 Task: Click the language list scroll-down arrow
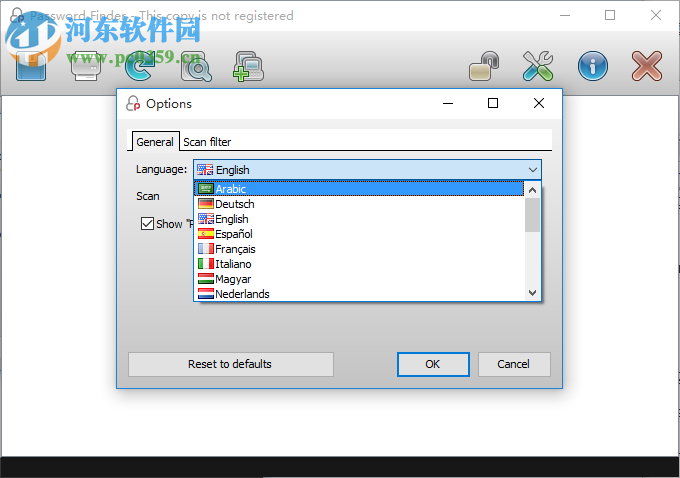click(x=533, y=293)
